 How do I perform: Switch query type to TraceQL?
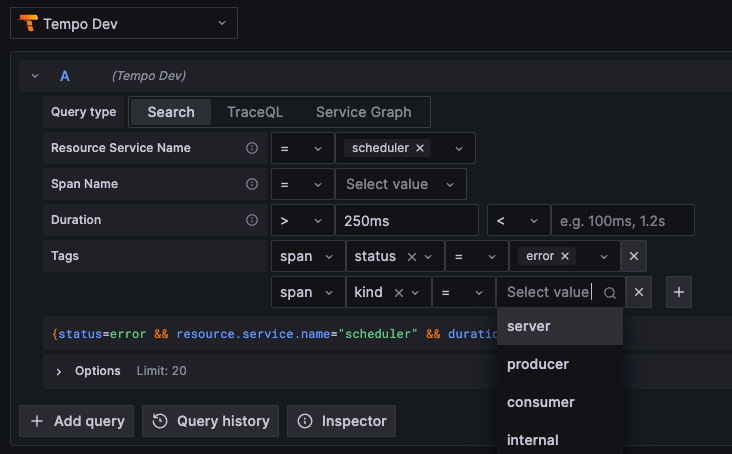coord(255,112)
